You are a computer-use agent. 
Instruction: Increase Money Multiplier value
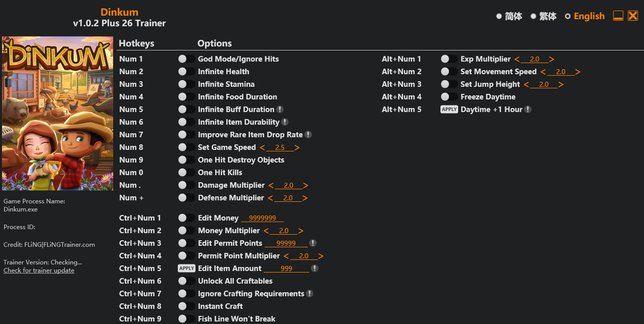tap(301, 231)
